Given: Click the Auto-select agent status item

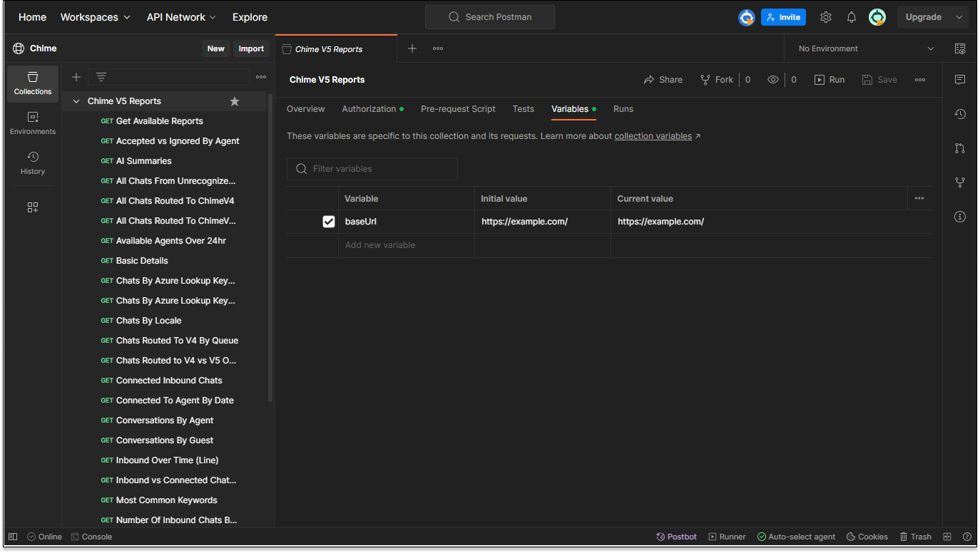Looking at the screenshot, I should point(796,537).
